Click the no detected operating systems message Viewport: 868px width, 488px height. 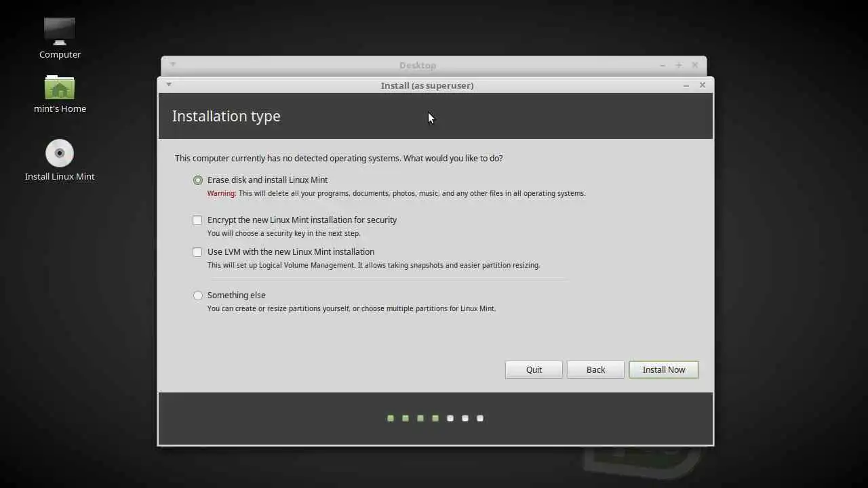pos(339,159)
